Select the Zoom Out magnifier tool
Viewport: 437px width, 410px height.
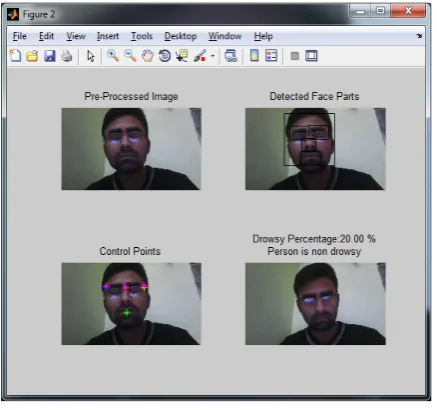(x=130, y=56)
